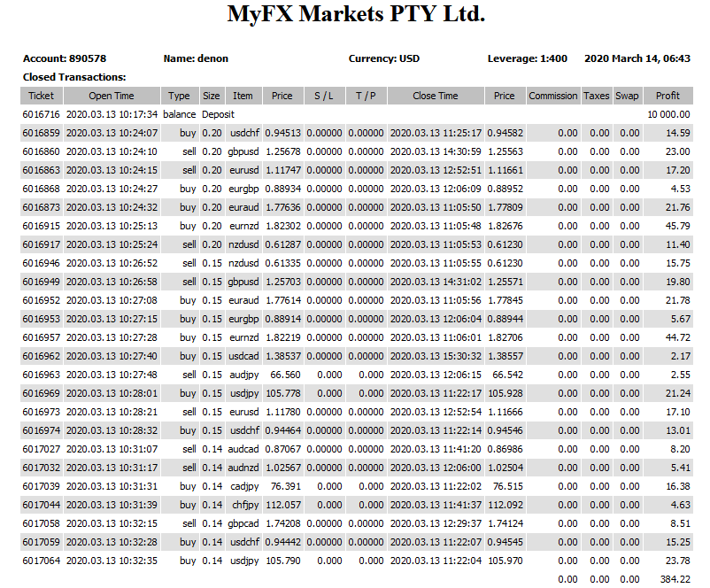
Task: Click the Open Time column header
Action: click(112, 96)
